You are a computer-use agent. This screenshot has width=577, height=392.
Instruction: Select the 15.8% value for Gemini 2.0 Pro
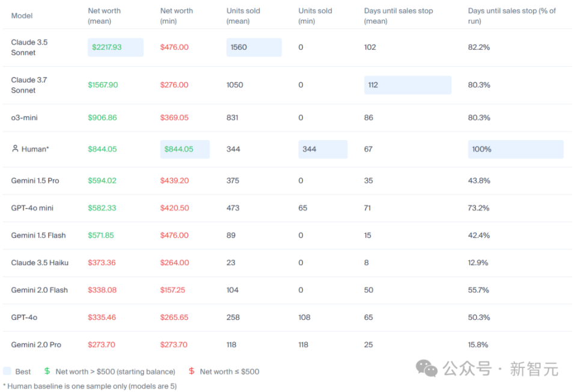coord(478,345)
